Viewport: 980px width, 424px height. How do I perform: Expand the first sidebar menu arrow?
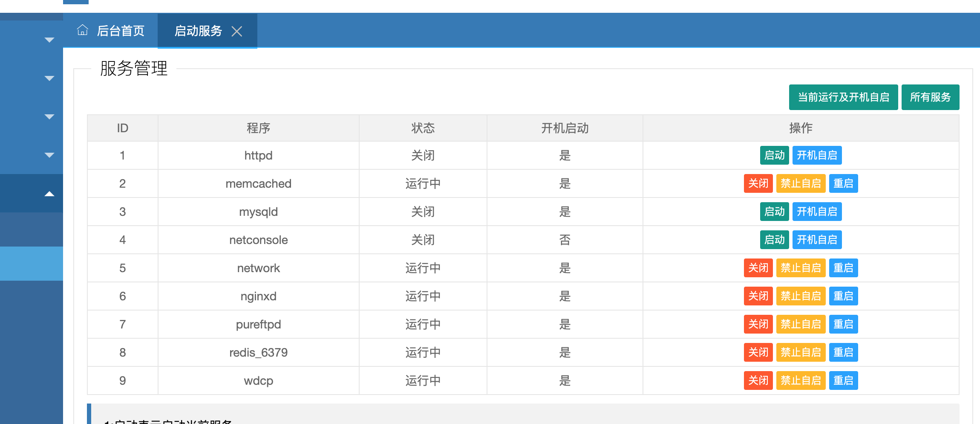coord(49,40)
